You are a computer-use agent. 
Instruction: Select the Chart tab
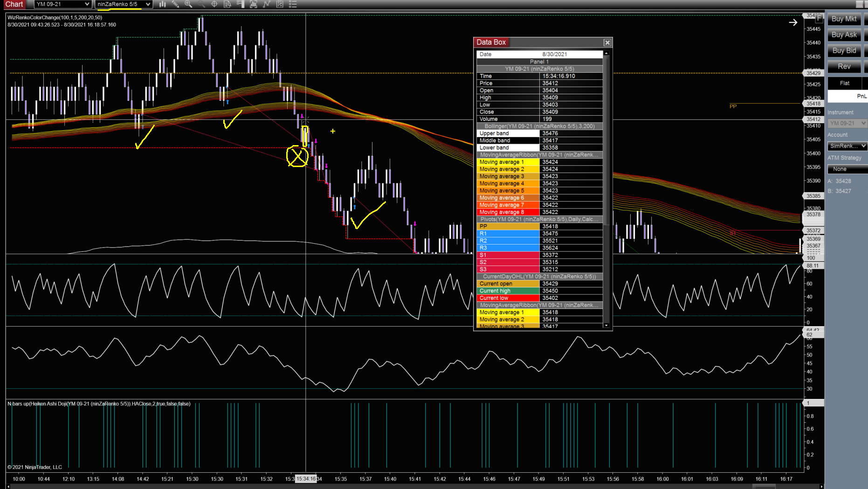click(14, 4)
